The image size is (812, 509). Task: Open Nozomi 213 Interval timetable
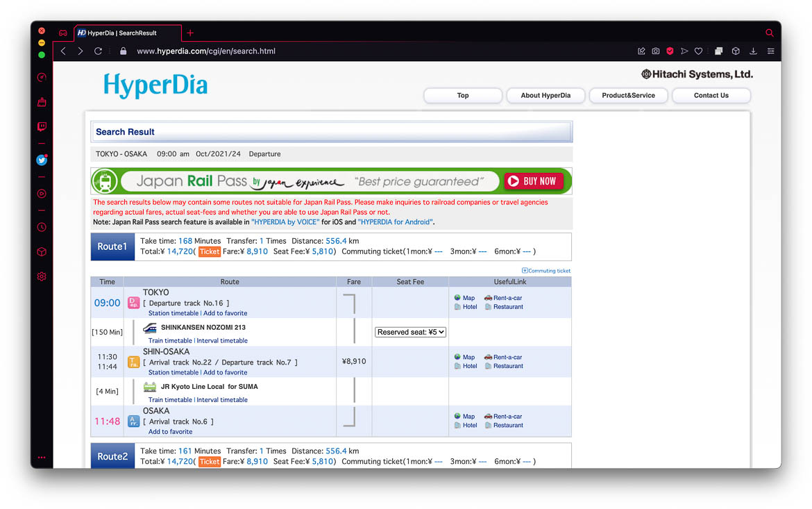[222, 340]
